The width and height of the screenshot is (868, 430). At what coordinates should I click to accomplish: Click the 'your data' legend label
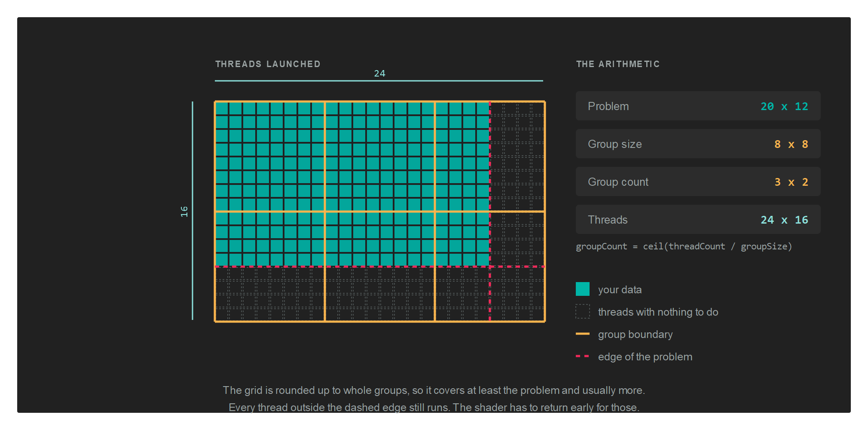620,290
